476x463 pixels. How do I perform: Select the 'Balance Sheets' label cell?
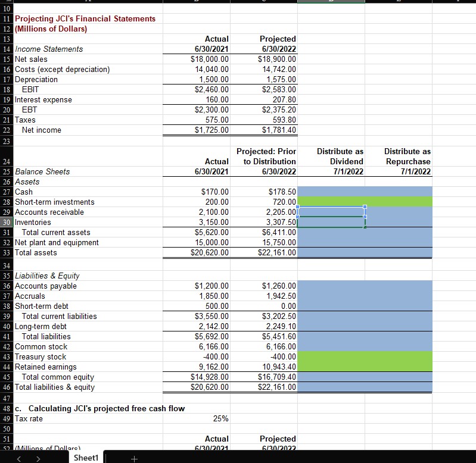coord(42,171)
